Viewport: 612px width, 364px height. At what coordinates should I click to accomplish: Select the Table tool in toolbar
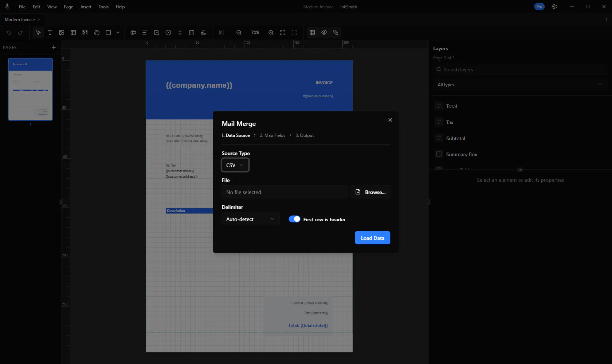73,33
